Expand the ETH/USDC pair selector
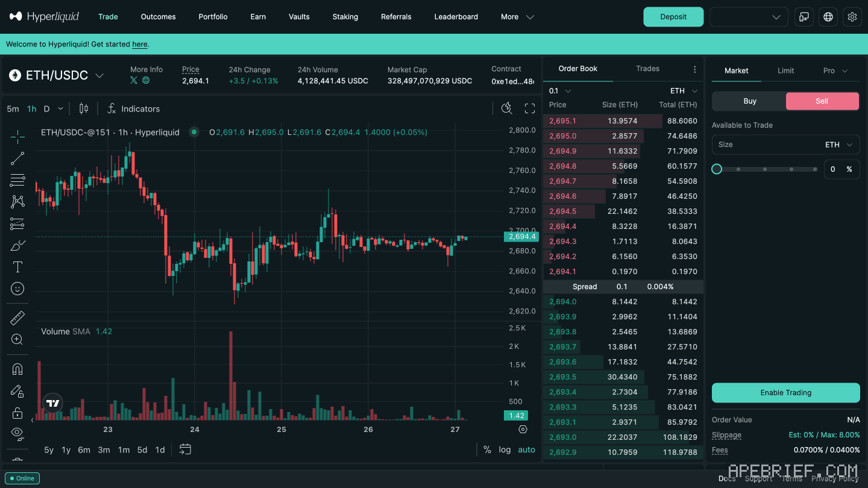The width and height of the screenshot is (868, 488). (x=57, y=75)
